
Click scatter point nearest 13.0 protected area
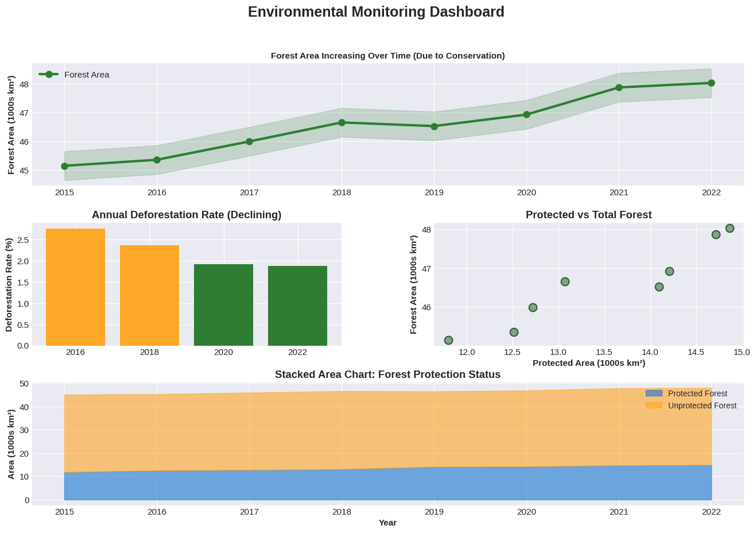point(565,281)
